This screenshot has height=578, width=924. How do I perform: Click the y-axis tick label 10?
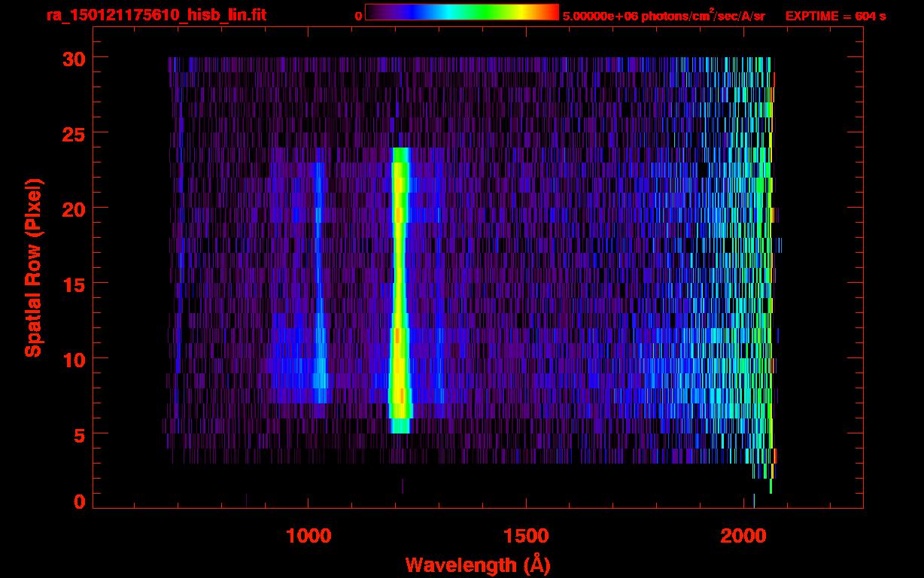coord(75,359)
